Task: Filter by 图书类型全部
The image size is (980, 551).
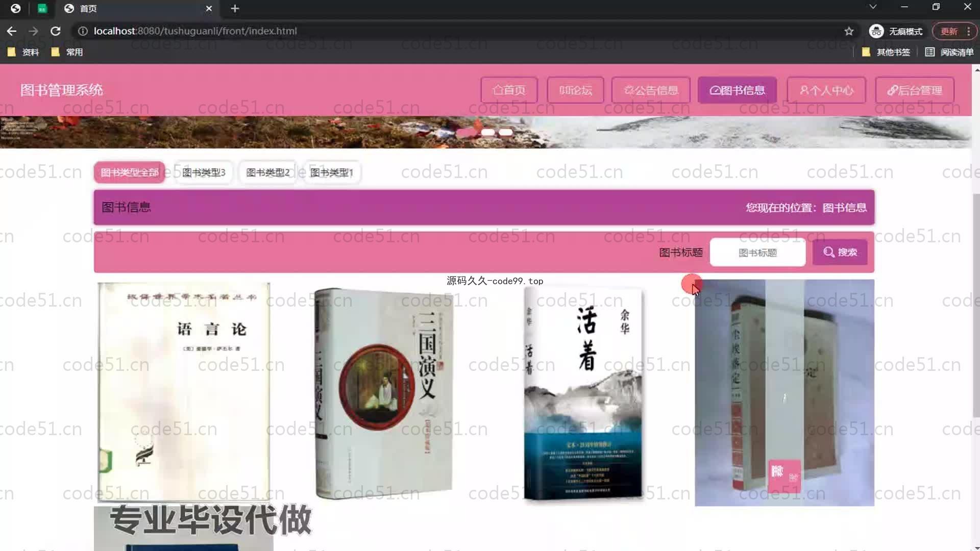Action: tap(129, 172)
